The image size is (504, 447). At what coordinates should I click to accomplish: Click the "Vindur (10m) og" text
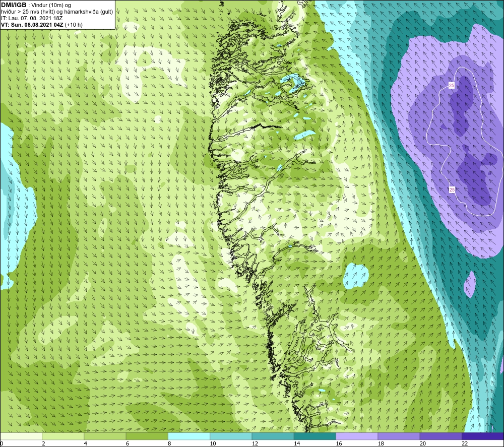tap(51, 6)
